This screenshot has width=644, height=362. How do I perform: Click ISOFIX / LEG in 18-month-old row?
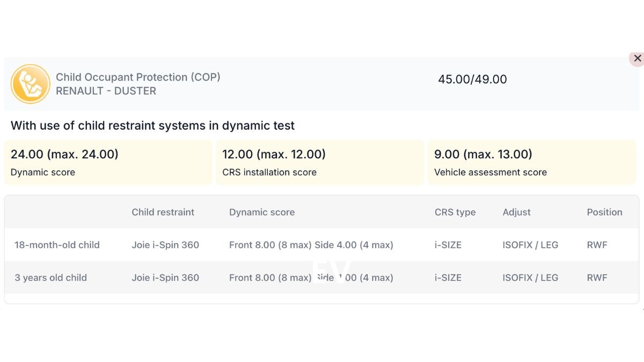[x=530, y=245]
